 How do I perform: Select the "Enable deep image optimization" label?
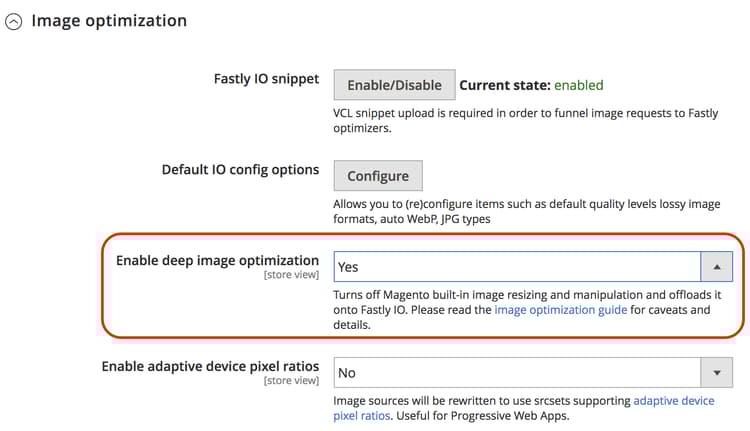click(x=217, y=260)
